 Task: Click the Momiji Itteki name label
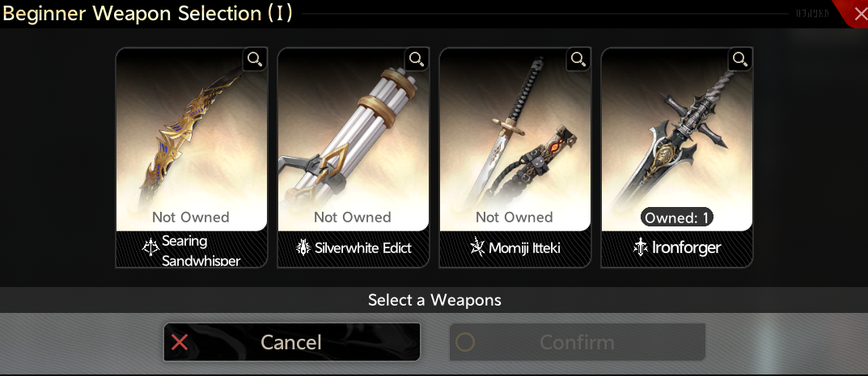point(524,247)
